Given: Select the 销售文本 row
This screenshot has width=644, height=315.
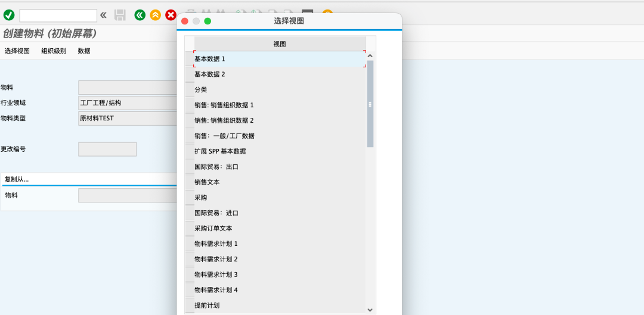Looking at the screenshot, I should [x=280, y=182].
